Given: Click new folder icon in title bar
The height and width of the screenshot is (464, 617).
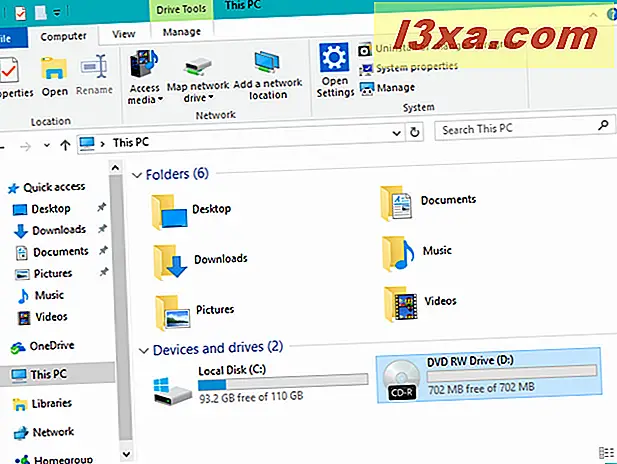Looking at the screenshot, I should 41,13.
